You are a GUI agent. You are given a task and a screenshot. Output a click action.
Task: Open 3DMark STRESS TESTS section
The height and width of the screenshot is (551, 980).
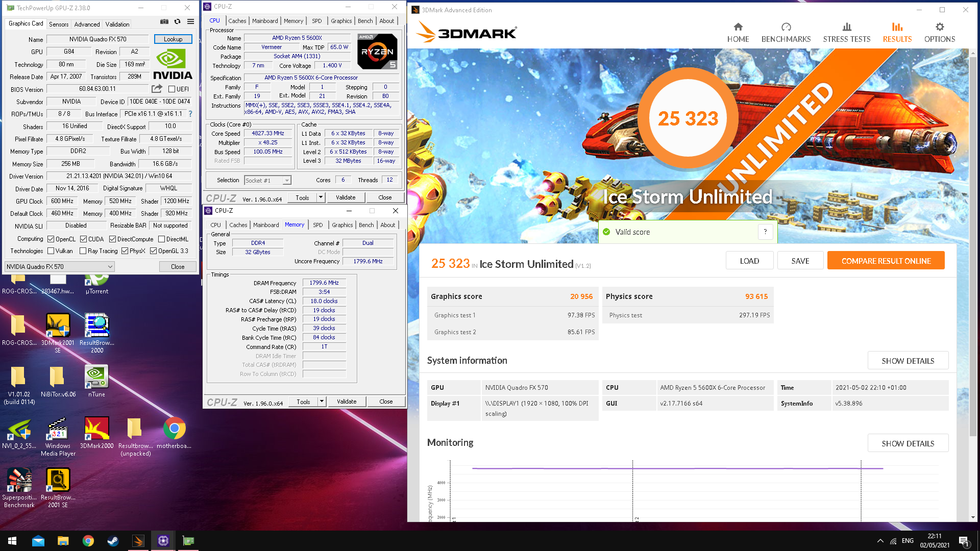(x=847, y=33)
